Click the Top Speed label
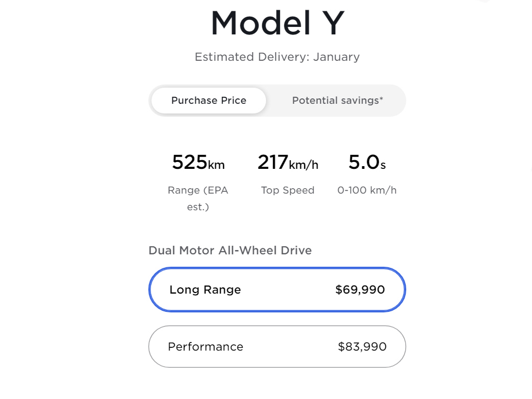532x399 pixels. 287,190
